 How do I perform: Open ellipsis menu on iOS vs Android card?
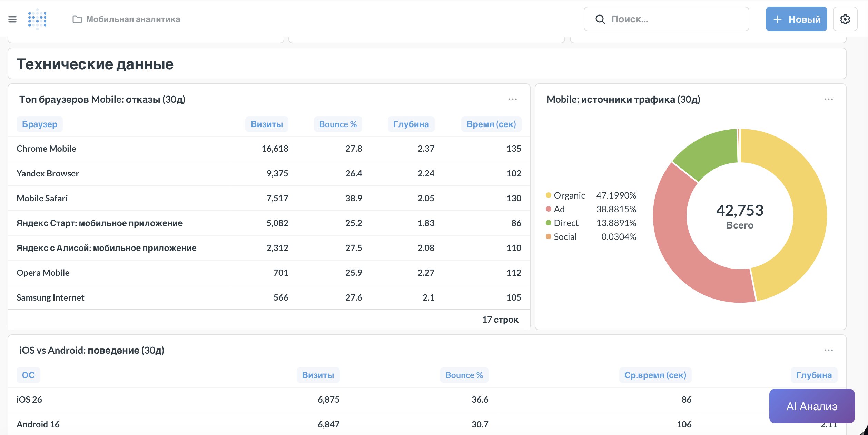[x=828, y=350]
